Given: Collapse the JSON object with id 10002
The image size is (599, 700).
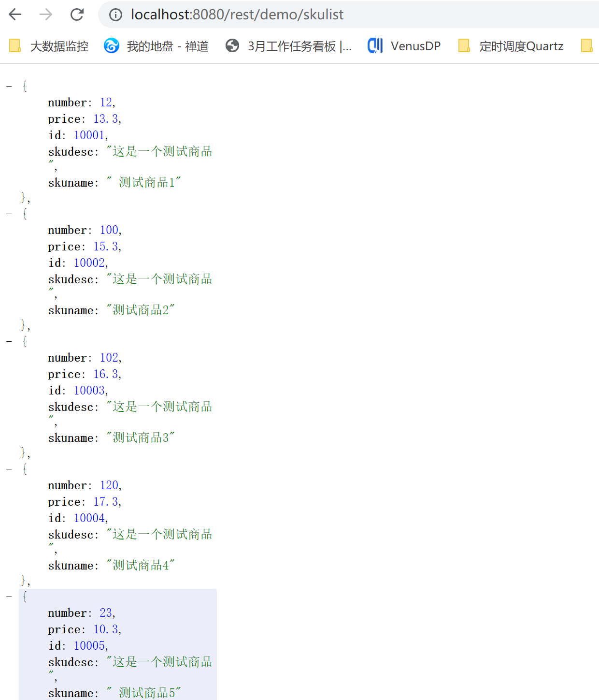Looking at the screenshot, I should pos(9,214).
